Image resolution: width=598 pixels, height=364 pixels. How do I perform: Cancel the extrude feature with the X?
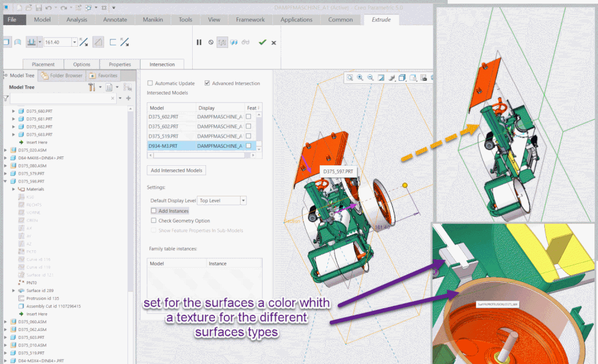pyautogui.click(x=274, y=43)
